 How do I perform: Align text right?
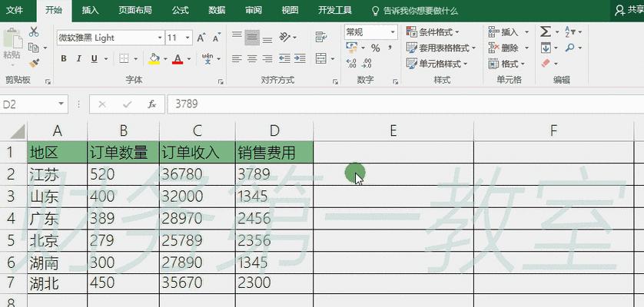tap(267, 58)
